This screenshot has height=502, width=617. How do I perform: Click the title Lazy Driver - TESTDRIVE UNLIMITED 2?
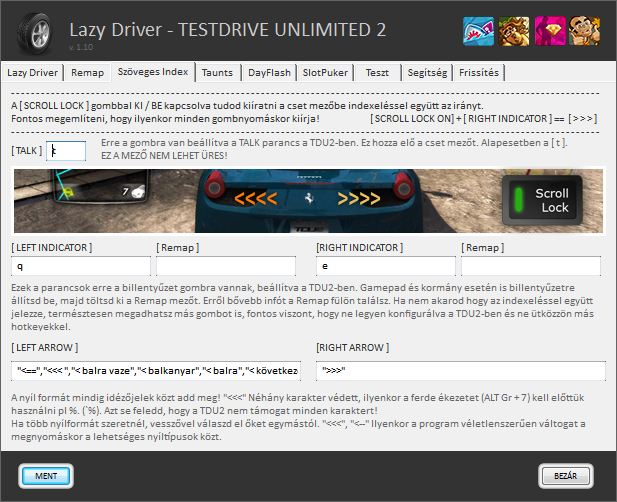(x=227, y=30)
